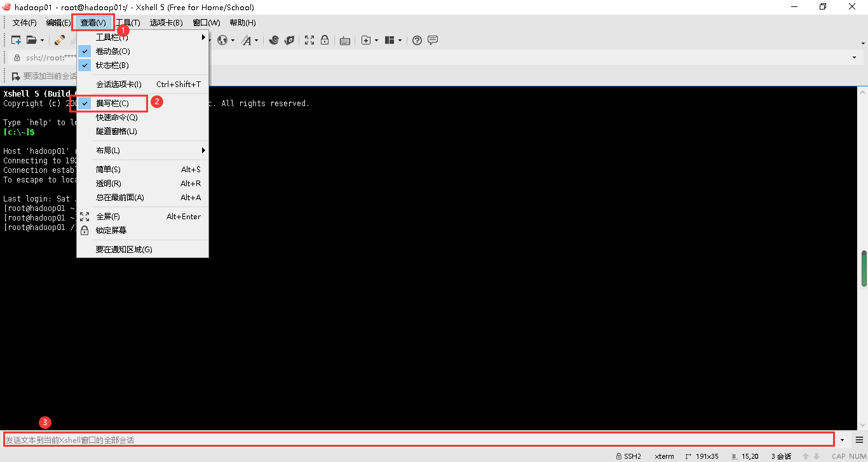Click the status bar down arrow icon

(x=817, y=456)
